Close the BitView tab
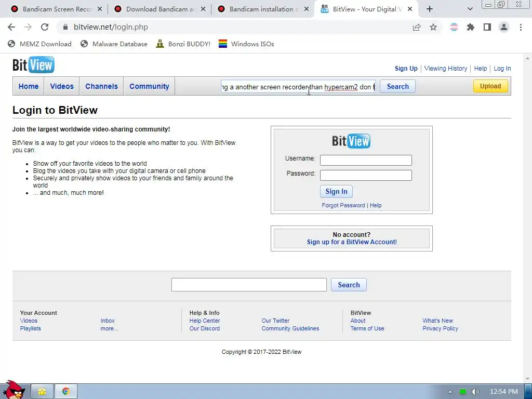This screenshot has height=399, width=532. coord(410,9)
